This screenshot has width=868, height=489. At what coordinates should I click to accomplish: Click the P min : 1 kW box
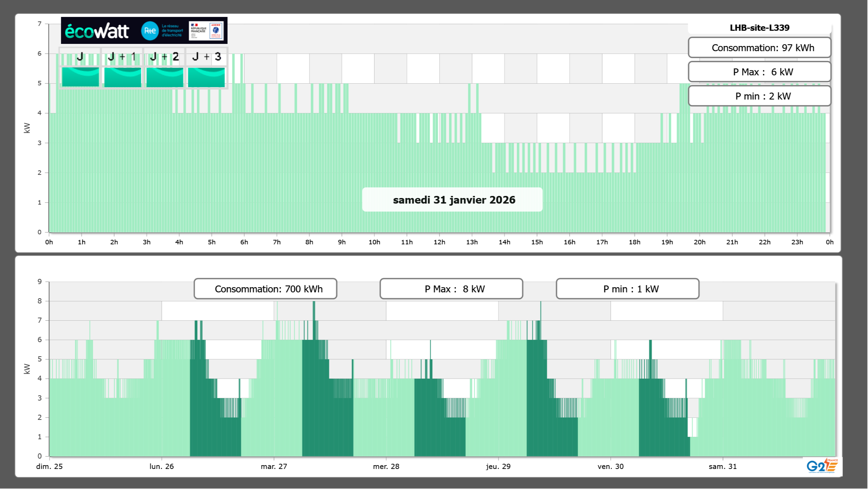coord(627,289)
